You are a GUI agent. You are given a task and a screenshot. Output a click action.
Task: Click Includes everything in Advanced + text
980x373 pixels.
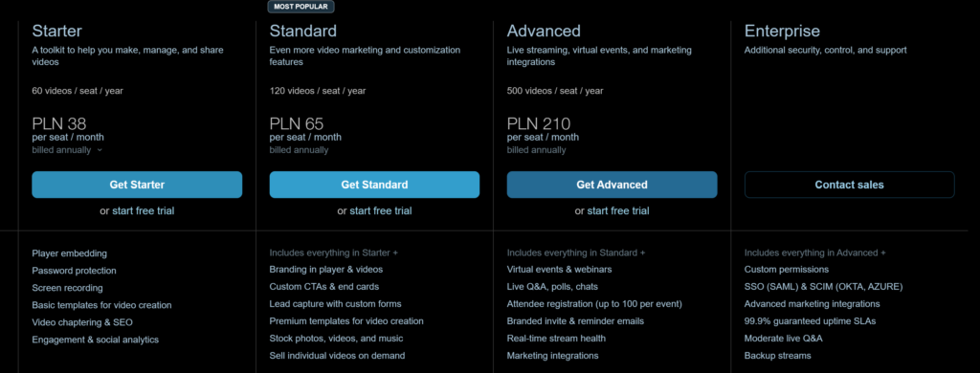pos(815,253)
